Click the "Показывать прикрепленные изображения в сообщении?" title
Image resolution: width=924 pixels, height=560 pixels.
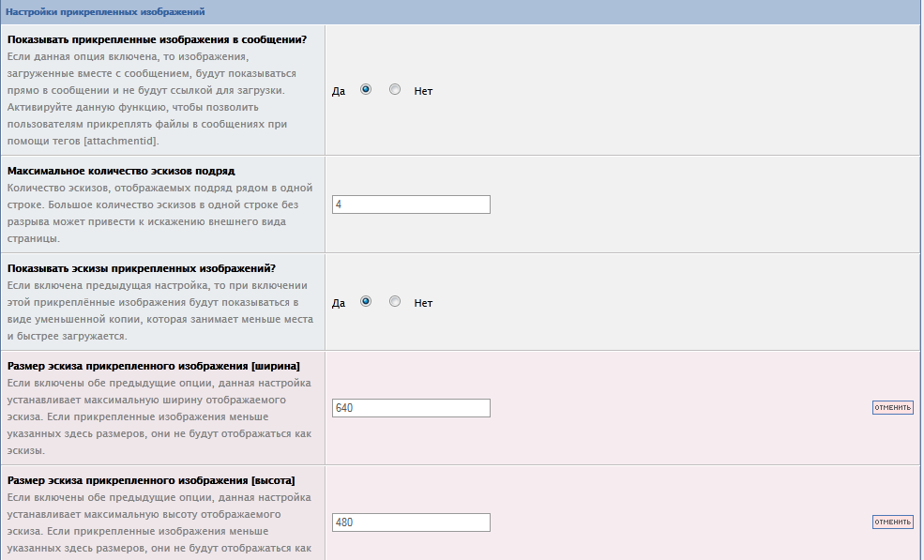click(157, 39)
